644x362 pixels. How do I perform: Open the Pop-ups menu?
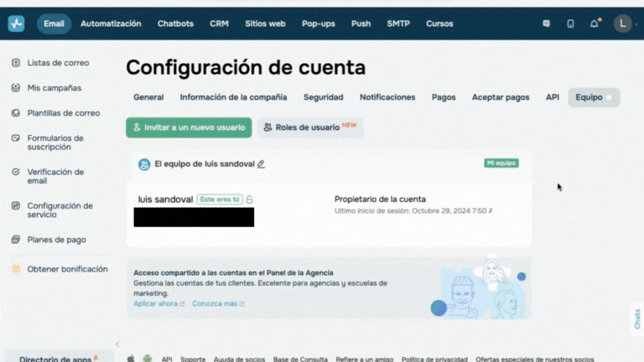pyautogui.click(x=319, y=23)
